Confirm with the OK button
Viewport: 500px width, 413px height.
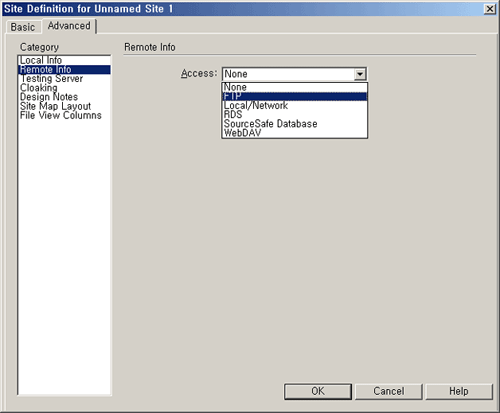coord(318,391)
